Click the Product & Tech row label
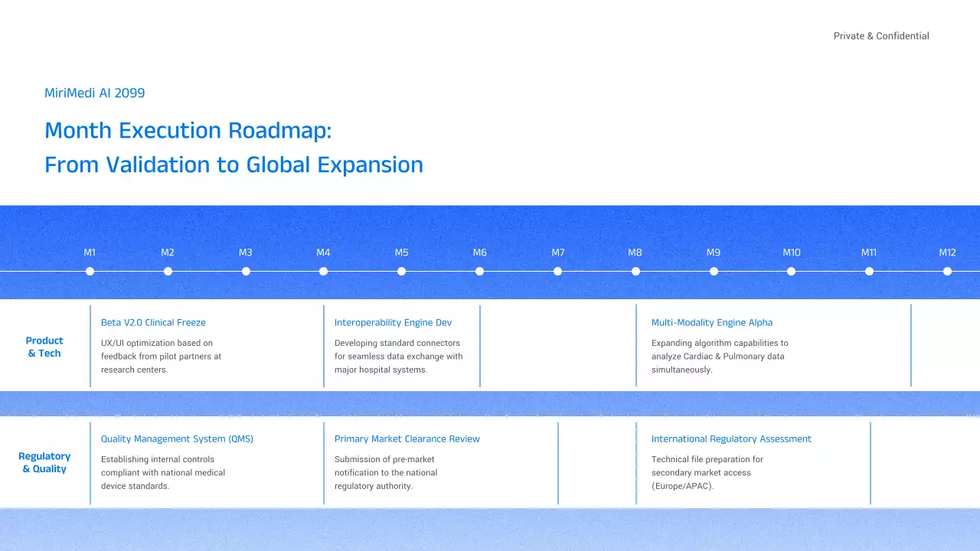The image size is (980, 551). tap(44, 347)
